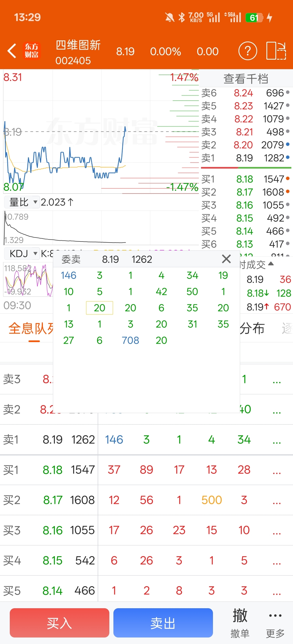The width and height of the screenshot is (293, 644).
Task: Expand the KDJ indicator dropdown
Action: tap(22, 254)
